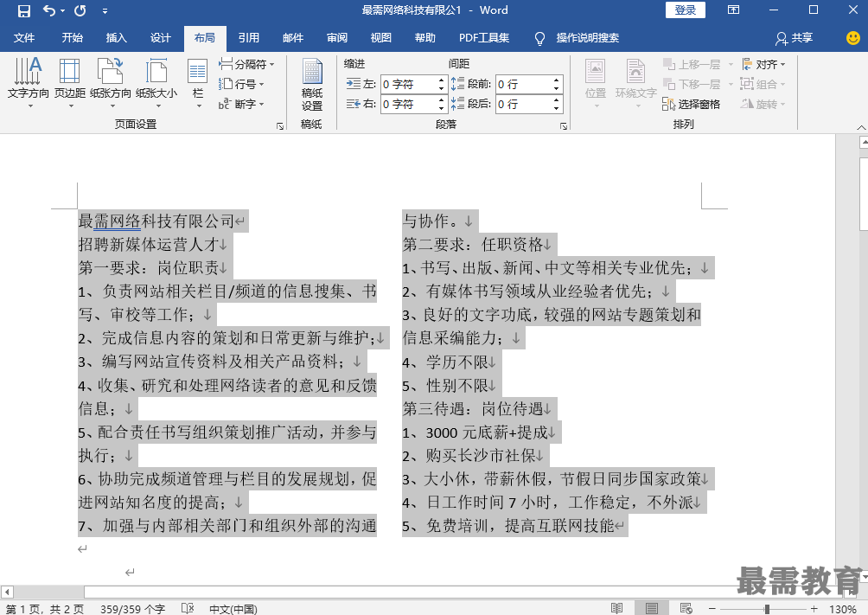Click the zoom slider handle
868x615 pixels.
[x=767, y=609]
